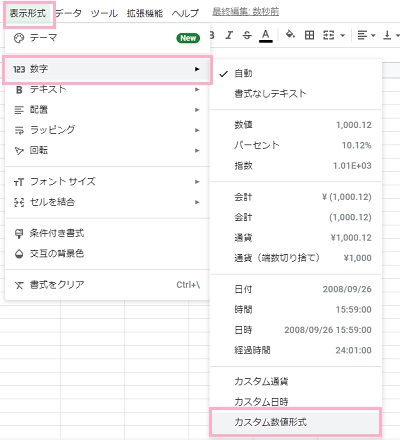
Task: Click the borders icon
Action: [x=309, y=35]
